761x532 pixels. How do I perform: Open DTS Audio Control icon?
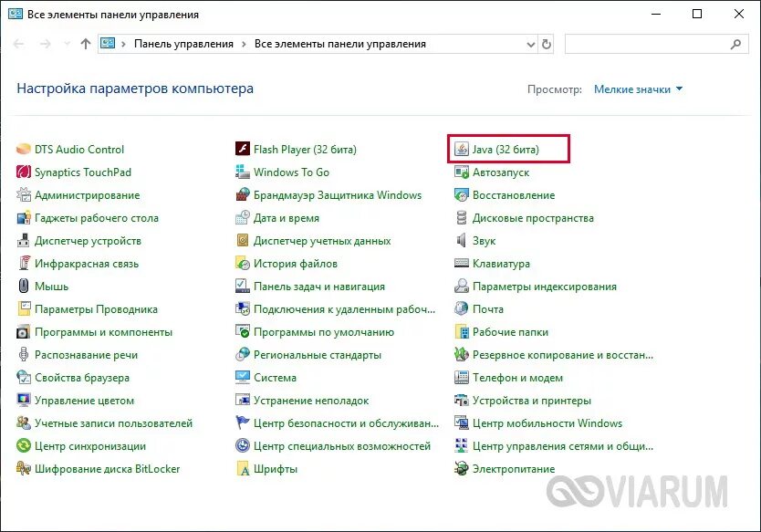pyautogui.click(x=24, y=149)
